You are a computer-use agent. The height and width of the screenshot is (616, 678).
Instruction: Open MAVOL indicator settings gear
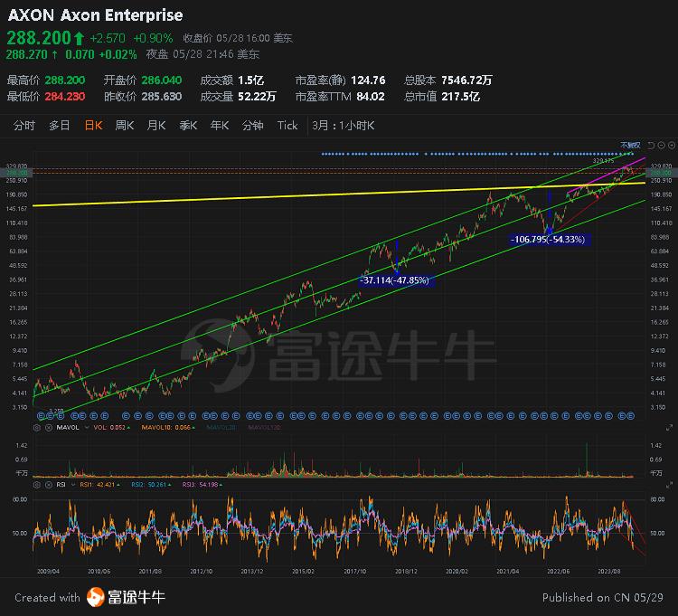(37, 427)
